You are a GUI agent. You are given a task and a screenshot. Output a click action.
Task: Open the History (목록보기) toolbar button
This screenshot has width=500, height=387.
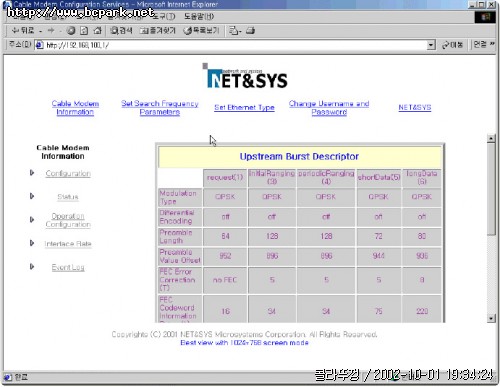[x=201, y=31]
